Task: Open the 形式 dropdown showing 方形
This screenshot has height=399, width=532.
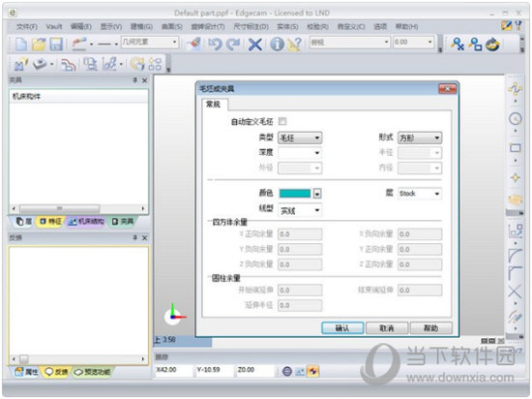Action: pyautogui.click(x=420, y=138)
